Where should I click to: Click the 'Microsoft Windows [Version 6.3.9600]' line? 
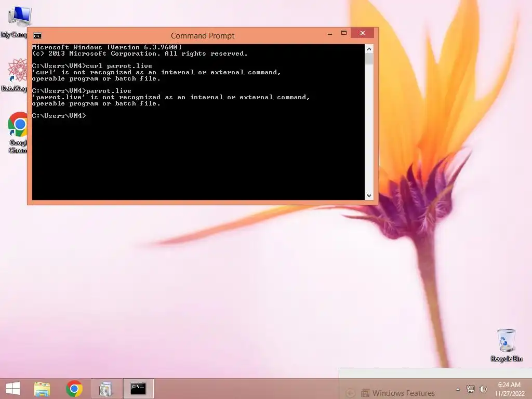pyautogui.click(x=107, y=47)
